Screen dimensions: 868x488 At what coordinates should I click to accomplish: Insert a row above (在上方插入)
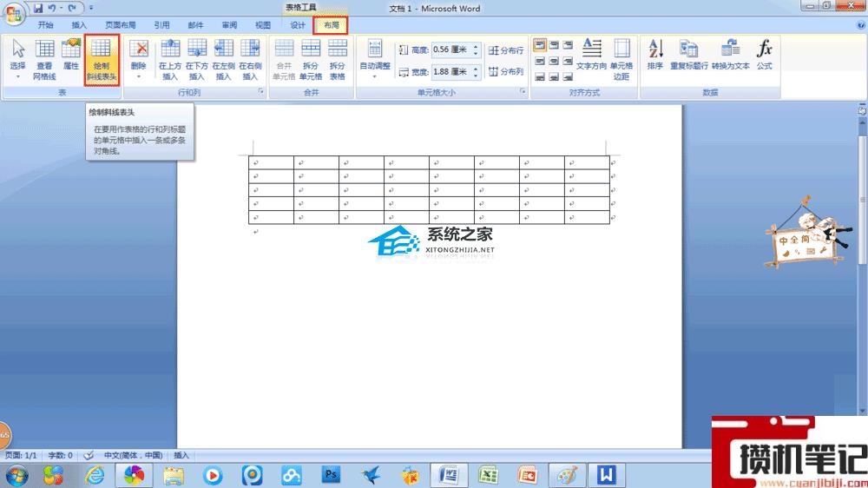tap(170, 60)
